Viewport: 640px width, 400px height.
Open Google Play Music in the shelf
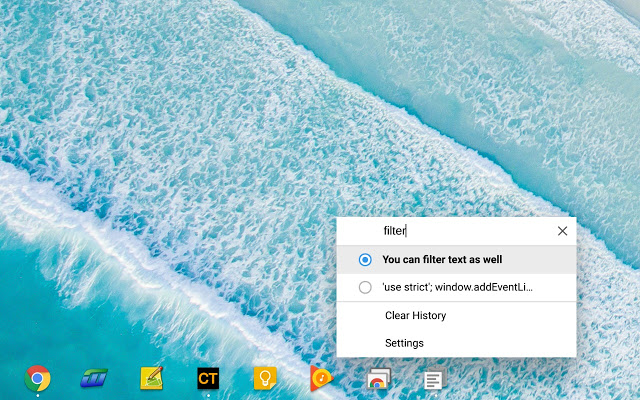322,378
